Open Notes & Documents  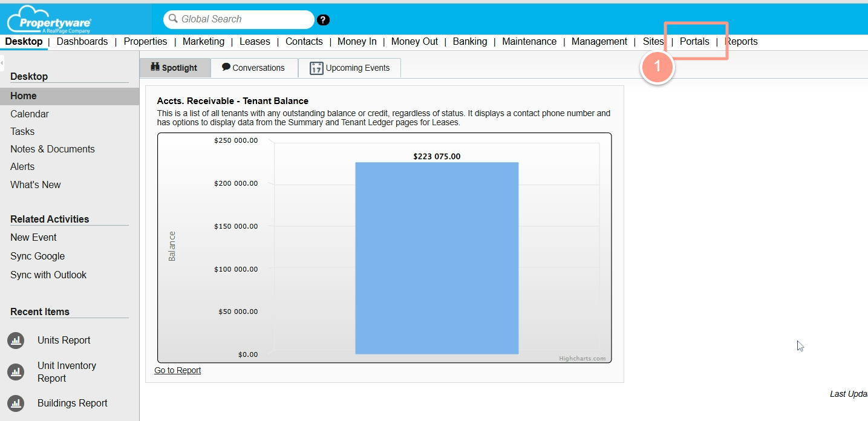click(53, 149)
